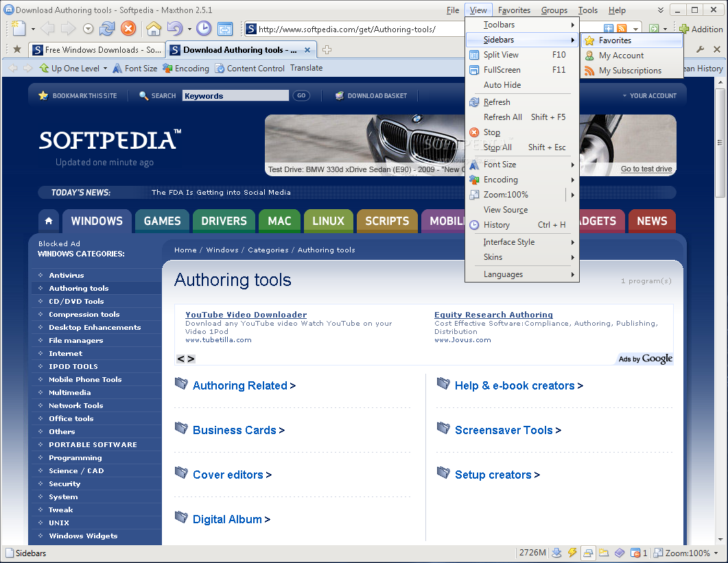Add a new tab with plus icon
The image size is (728, 563).
pos(327,49)
